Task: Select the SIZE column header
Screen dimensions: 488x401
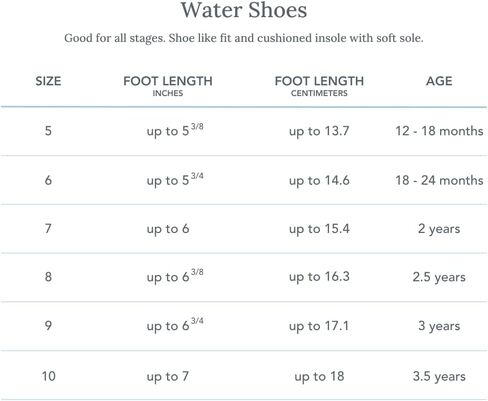Action: (x=48, y=81)
